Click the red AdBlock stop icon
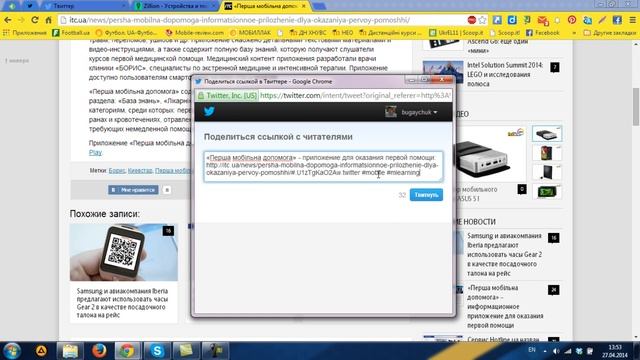 click(x=471, y=20)
